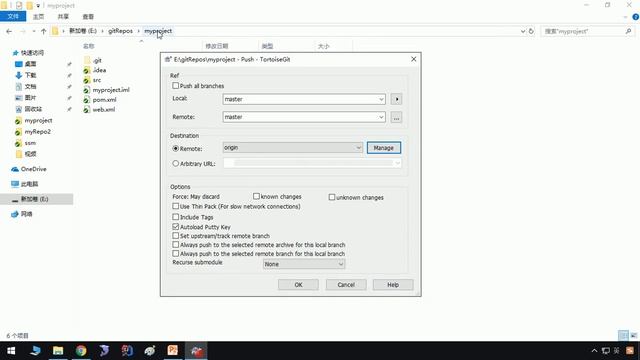Expand the address bar history dropdown
The image size is (640, 360).
tap(522, 31)
